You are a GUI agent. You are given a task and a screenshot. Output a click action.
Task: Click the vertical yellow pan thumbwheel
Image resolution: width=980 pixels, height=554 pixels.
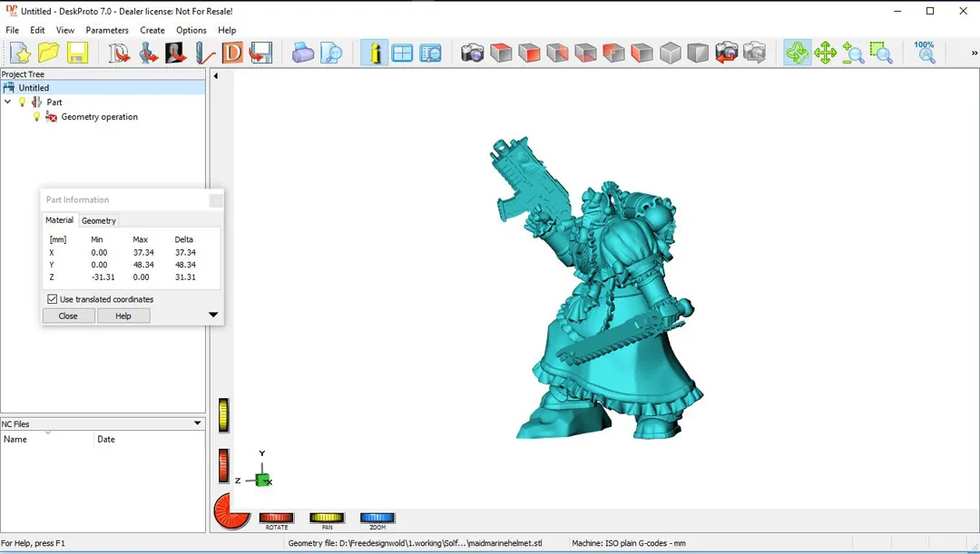coord(224,414)
